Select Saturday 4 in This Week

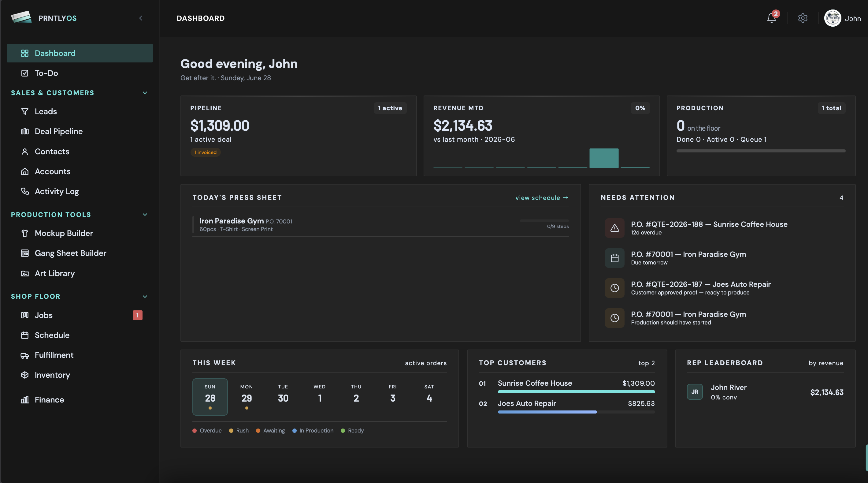[x=429, y=397]
